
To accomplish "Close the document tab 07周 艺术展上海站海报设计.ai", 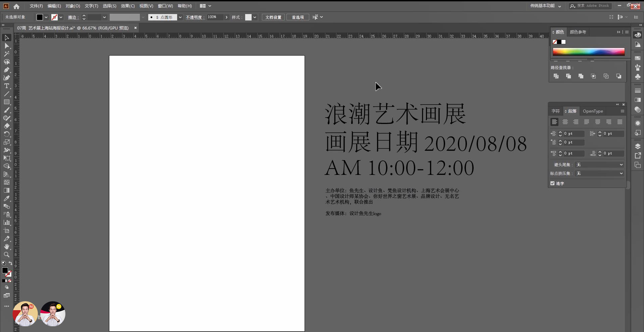I will pos(136,28).
